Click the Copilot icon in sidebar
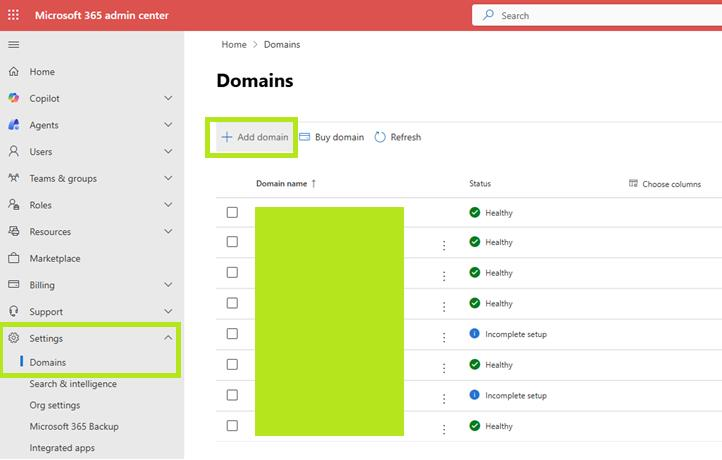 14,98
